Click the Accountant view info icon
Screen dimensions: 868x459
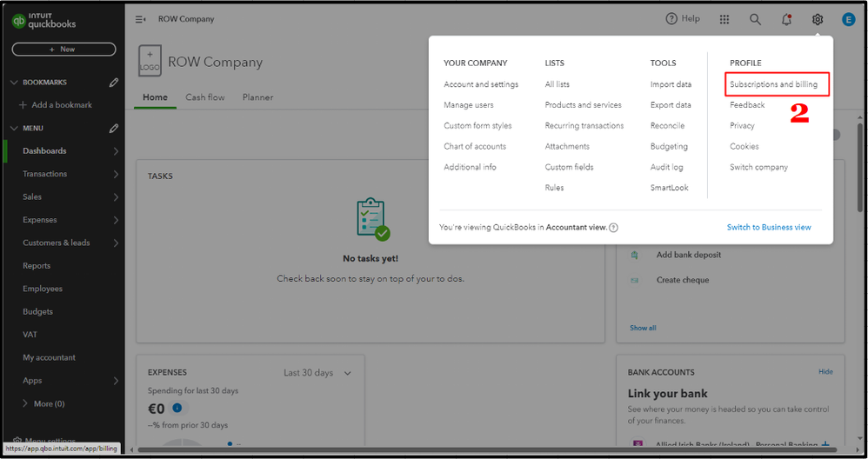(614, 228)
